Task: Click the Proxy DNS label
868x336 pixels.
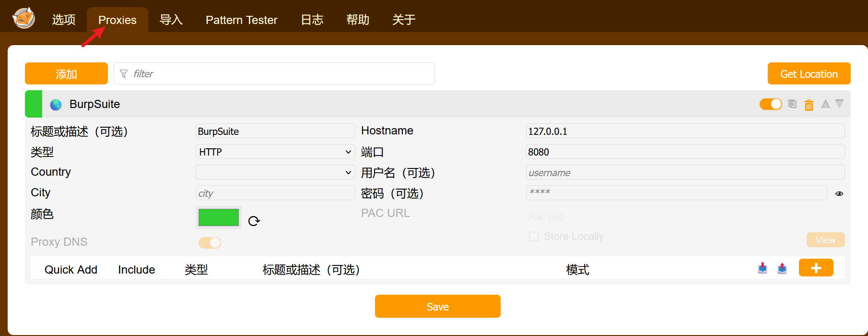Action: 59,242
